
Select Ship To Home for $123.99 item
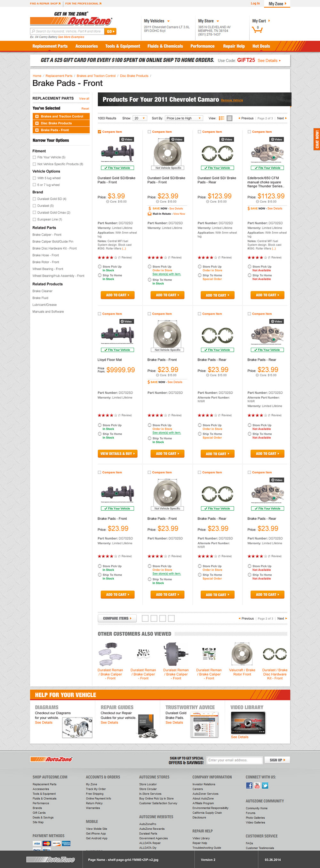199,275
